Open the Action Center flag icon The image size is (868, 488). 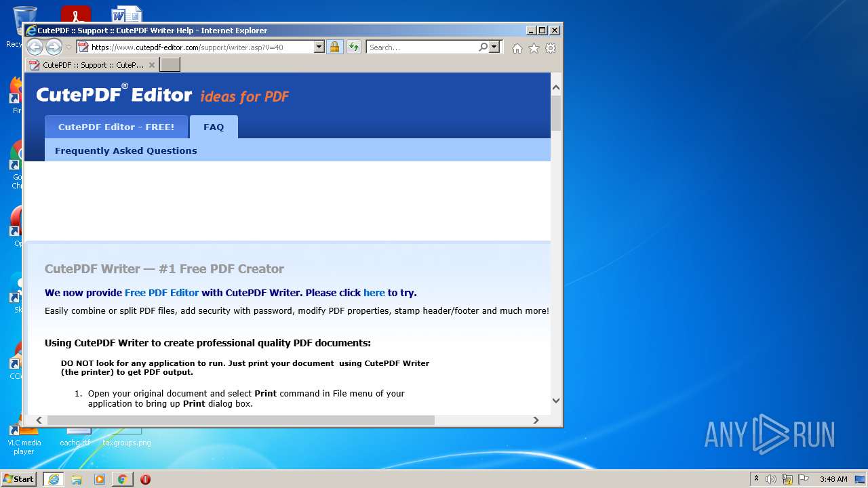(x=804, y=479)
